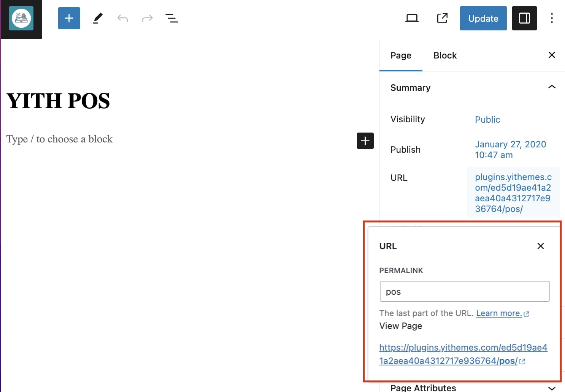Click the Visibility label in Summary
565x392 pixels.
[x=408, y=119]
